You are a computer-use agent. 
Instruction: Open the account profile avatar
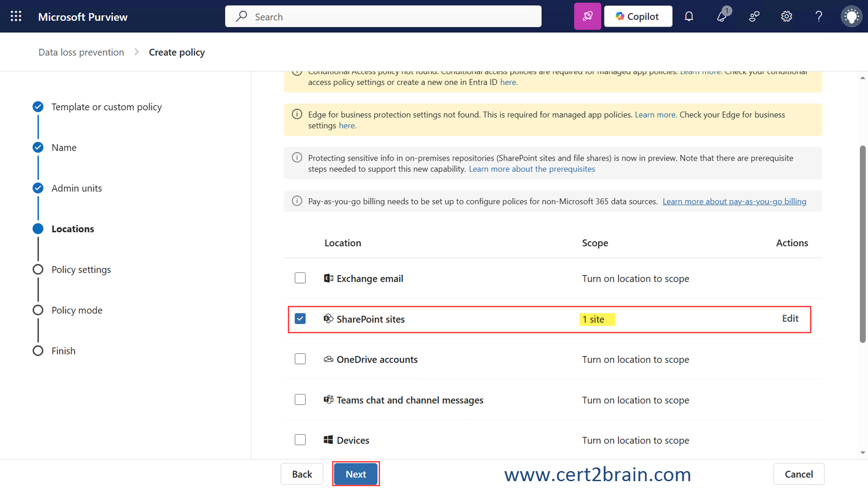[x=851, y=16]
